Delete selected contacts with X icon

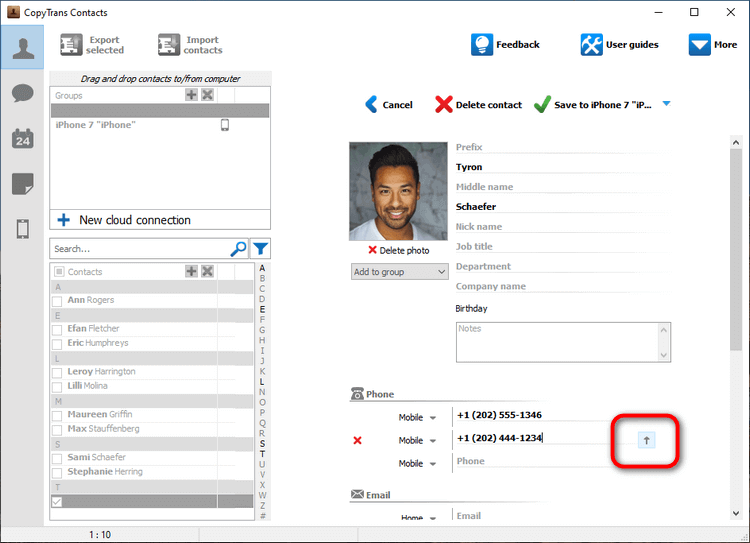(x=207, y=271)
